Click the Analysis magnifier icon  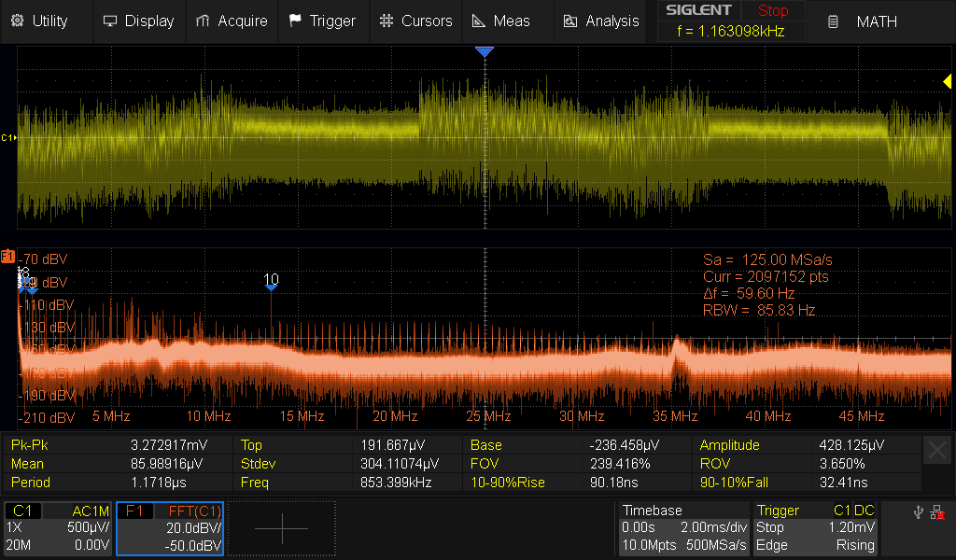(x=570, y=21)
